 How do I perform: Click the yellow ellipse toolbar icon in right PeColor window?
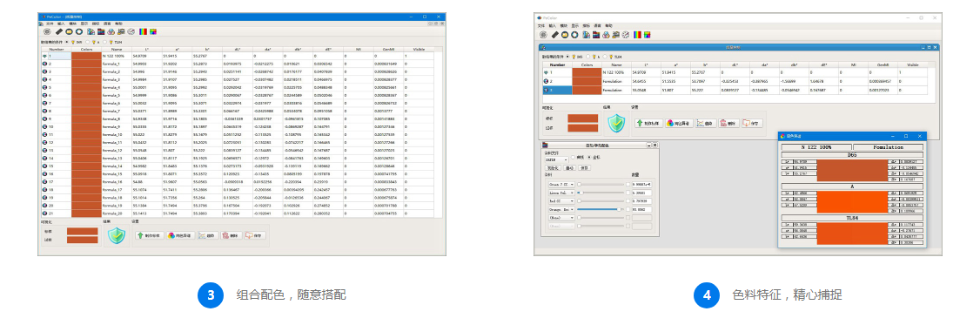[565, 35]
